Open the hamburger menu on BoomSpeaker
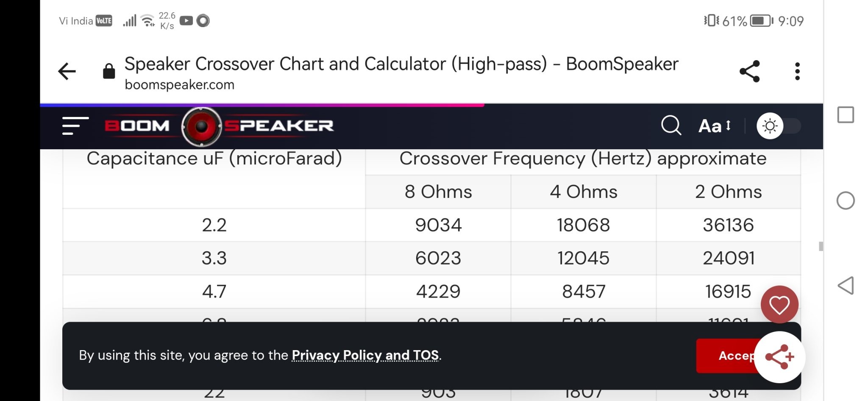The width and height of the screenshot is (868, 401). [x=75, y=126]
